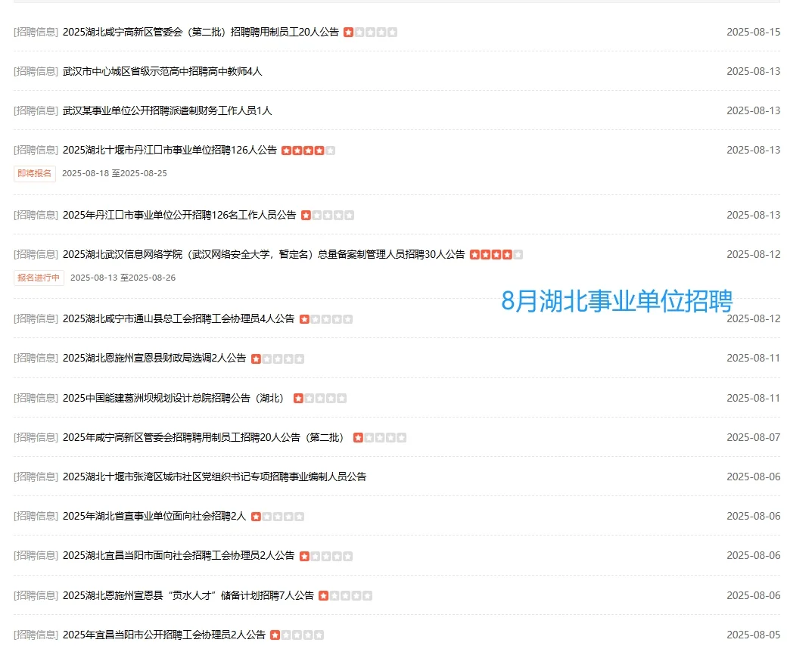Open 2025年咸宁高新区管委会招聘聘用制员工招聘20人公告（第二批）
Viewport: 812px width, 652px height.
pos(204,437)
